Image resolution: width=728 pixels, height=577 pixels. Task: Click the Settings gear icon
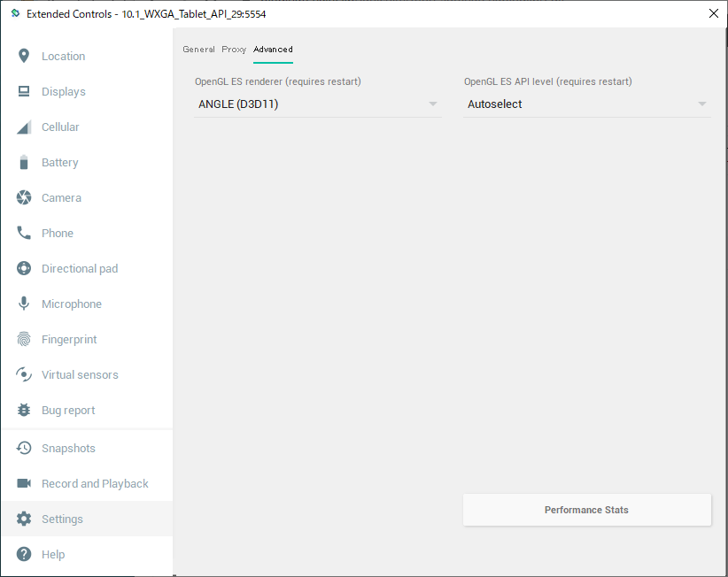coord(24,519)
